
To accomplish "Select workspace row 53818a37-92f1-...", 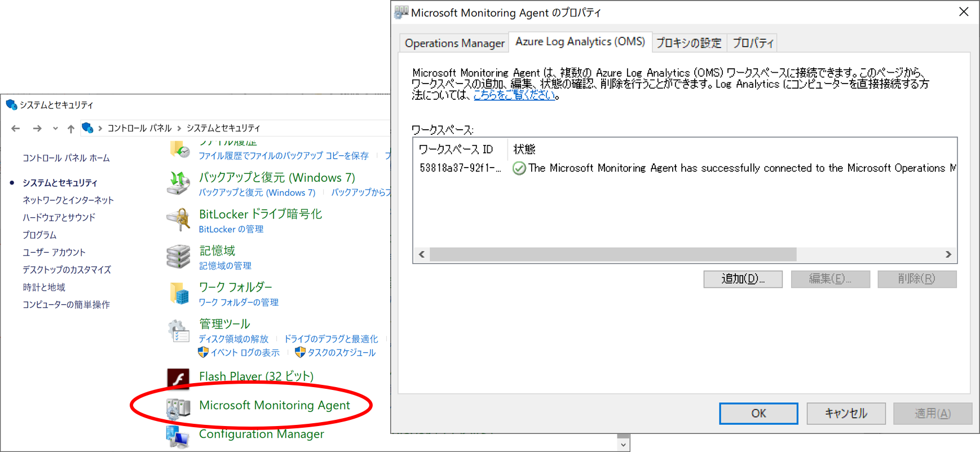I will click(x=685, y=168).
